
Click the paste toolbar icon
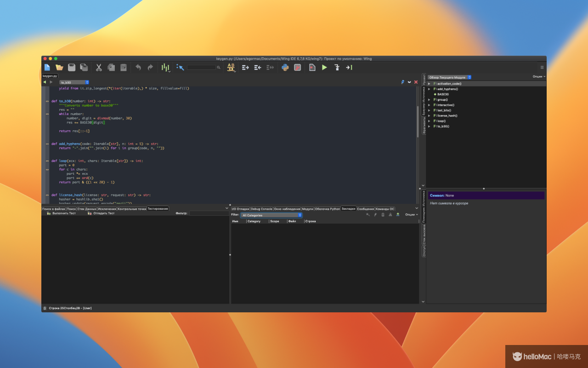pos(123,67)
